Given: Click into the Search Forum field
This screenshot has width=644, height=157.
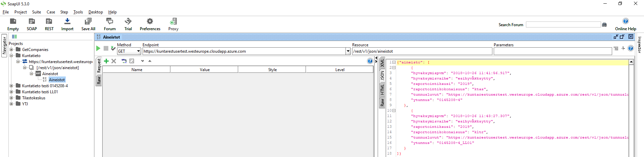Looking at the screenshot, I should coord(563,25).
